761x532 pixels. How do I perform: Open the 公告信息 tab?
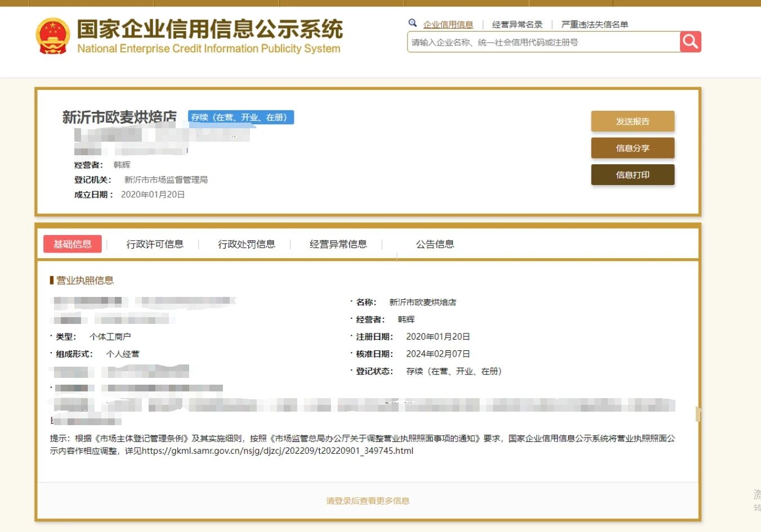pos(435,244)
